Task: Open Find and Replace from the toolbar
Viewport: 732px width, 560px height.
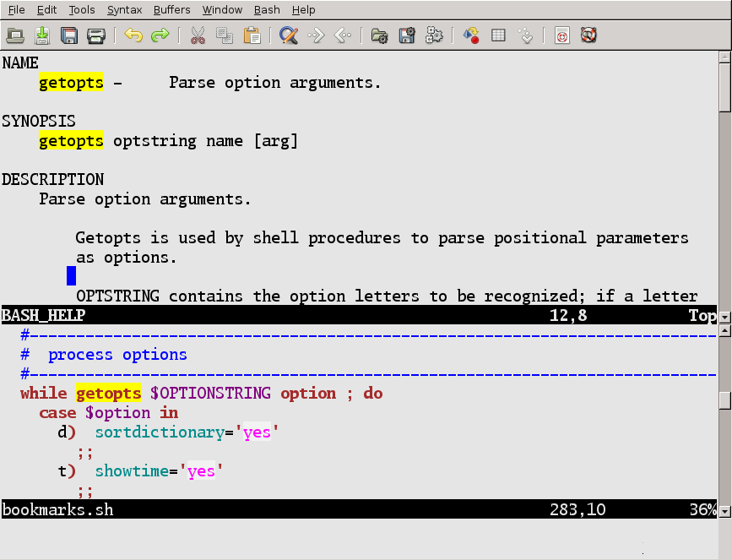Action: (289, 35)
